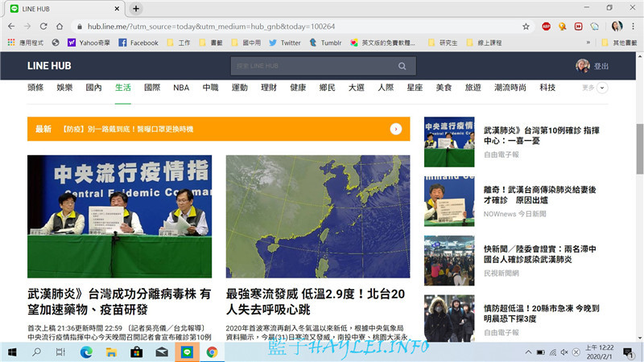644x362 pixels.
Task: Click the press conference article thumbnail
Action: click(119, 216)
